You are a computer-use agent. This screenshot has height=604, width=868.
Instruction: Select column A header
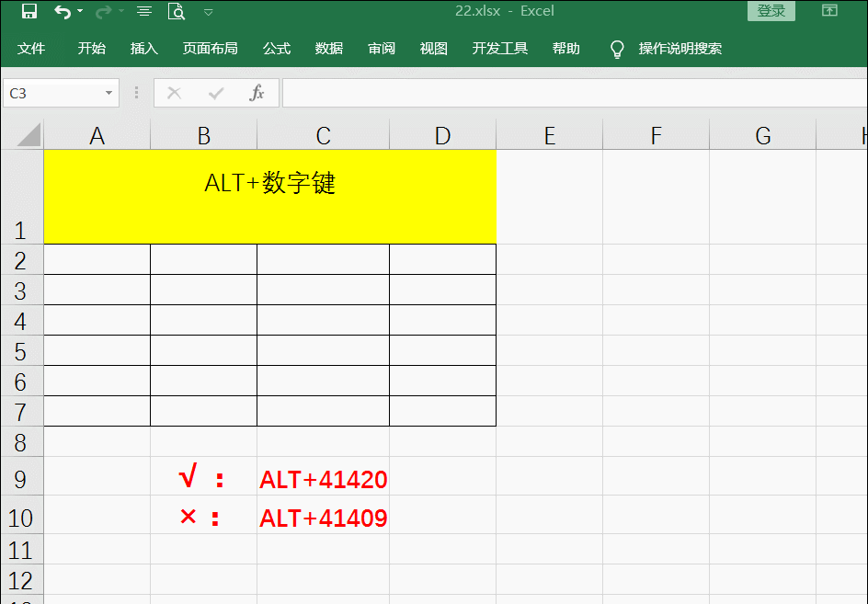(97, 136)
